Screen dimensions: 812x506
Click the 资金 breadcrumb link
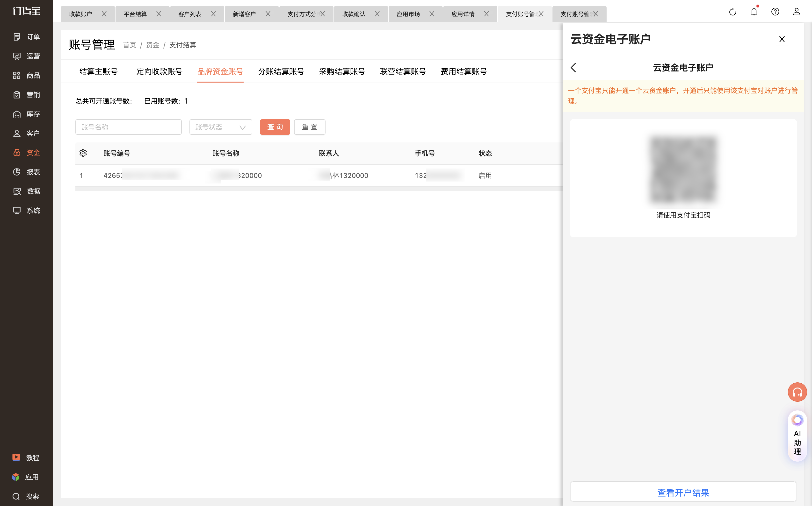153,45
